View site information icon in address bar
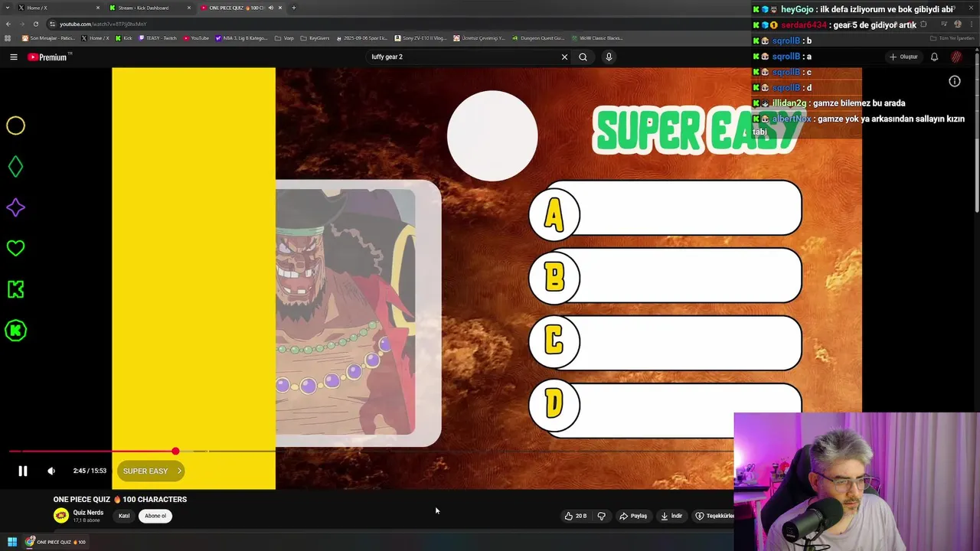This screenshot has width=980, height=551. [52, 24]
